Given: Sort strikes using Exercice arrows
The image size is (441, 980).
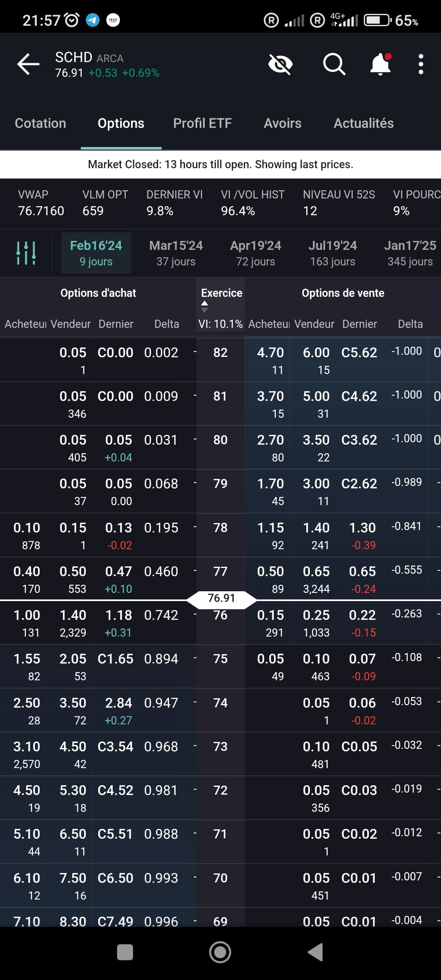Looking at the screenshot, I should pyautogui.click(x=205, y=307).
